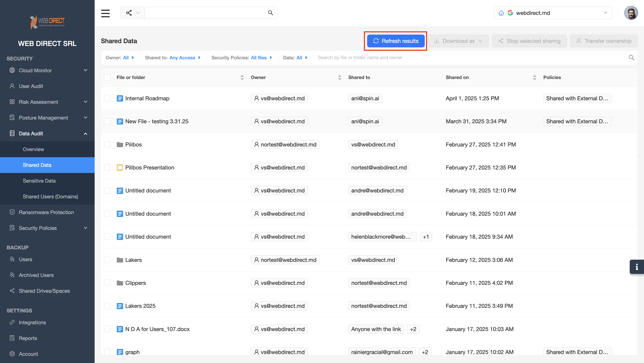This screenshot has height=363, width=644.
Task: Check the N D A for Users_107.docx checkbox
Action: click(x=107, y=329)
